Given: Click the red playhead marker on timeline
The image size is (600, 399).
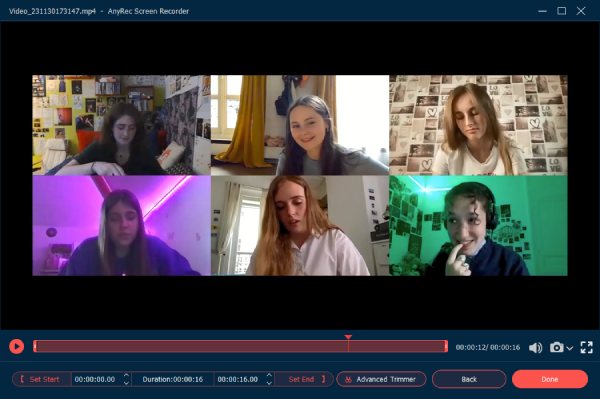Looking at the screenshot, I should pos(348,337).
